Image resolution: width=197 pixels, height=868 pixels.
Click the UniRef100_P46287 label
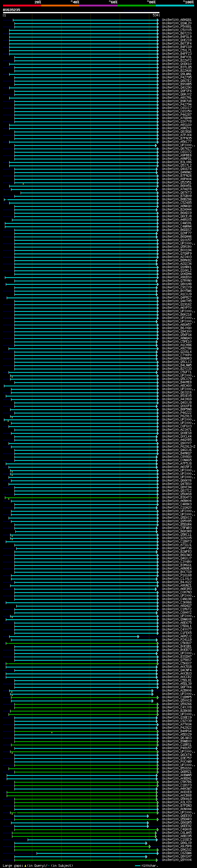click(176, 115)
